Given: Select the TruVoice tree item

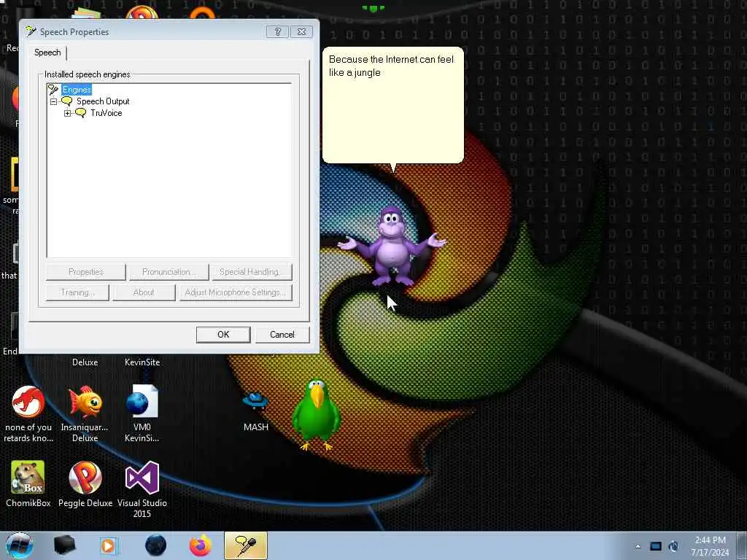Looking at the screenshot, I should (x=107, y=113).
